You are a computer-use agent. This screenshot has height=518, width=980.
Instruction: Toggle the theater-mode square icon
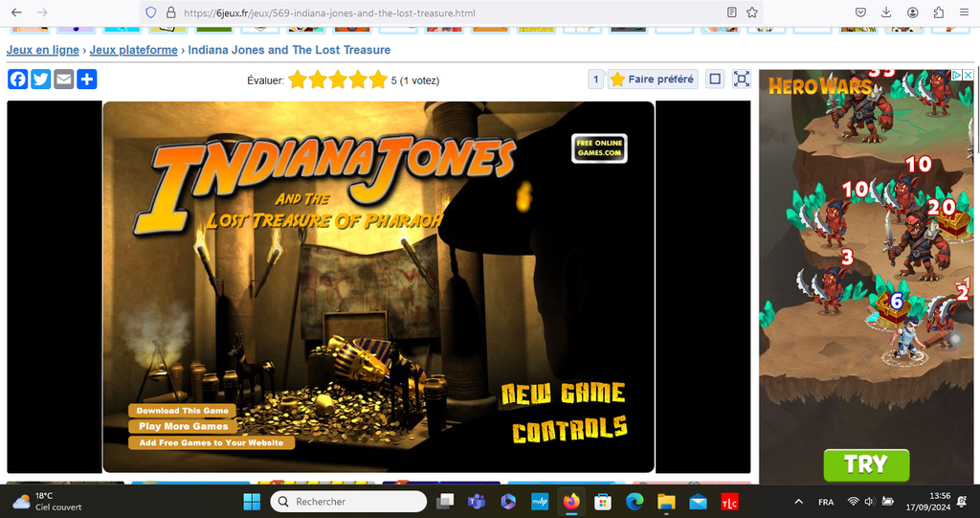click(x=715, y=79)
